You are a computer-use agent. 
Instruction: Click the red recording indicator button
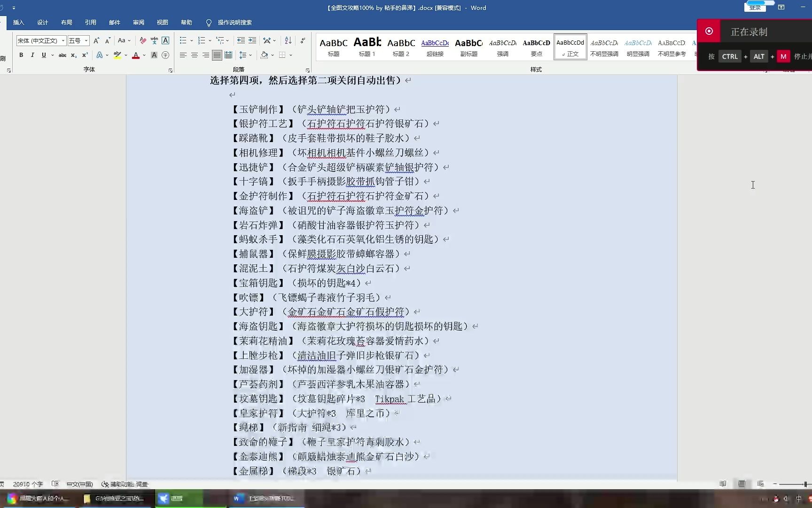click(709, 31)
